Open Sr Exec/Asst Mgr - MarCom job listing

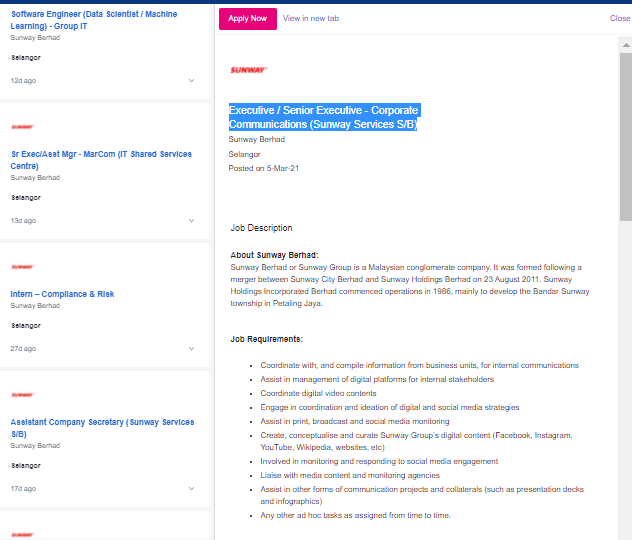(101, 160)
